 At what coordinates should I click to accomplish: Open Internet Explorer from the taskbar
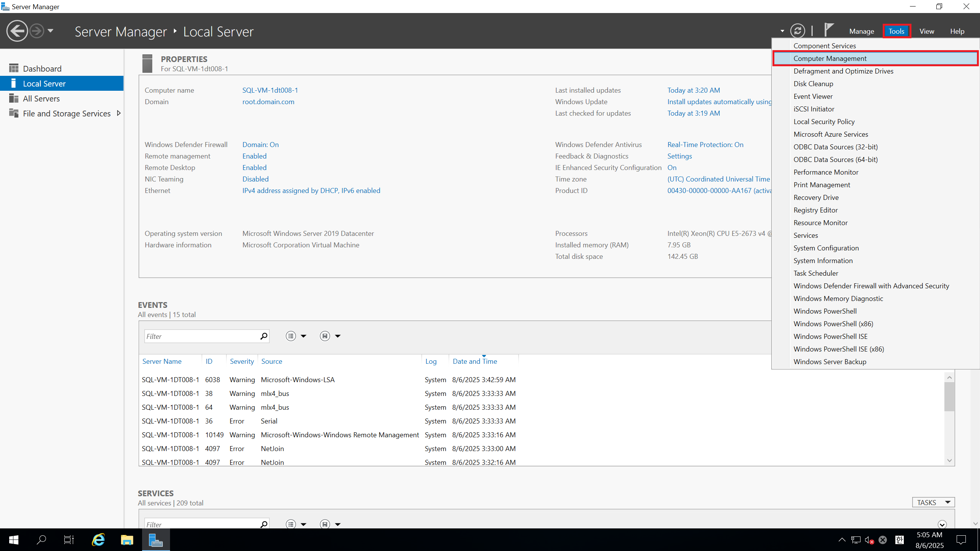[x=98, y=540]
